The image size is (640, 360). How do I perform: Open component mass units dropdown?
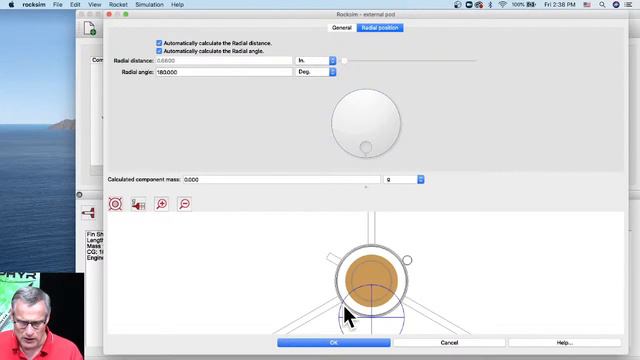pos(404,180)
